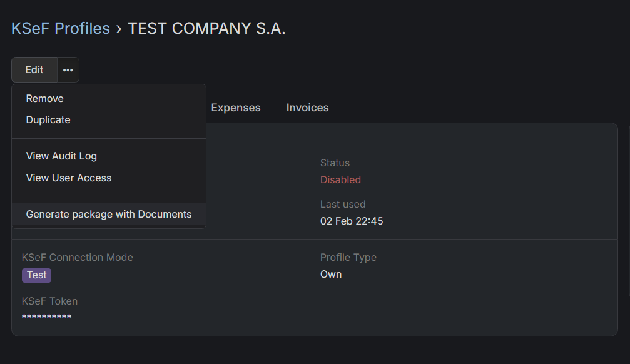Click the masked KSeF Token value
Viewport: 630px width, 364px height.
pyautogui.click(x=47, y=318)
